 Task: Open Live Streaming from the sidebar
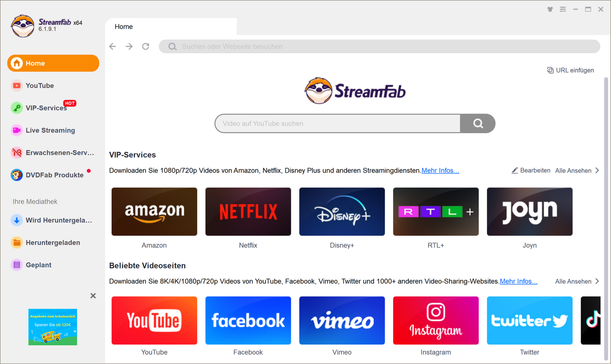point(50,131)
